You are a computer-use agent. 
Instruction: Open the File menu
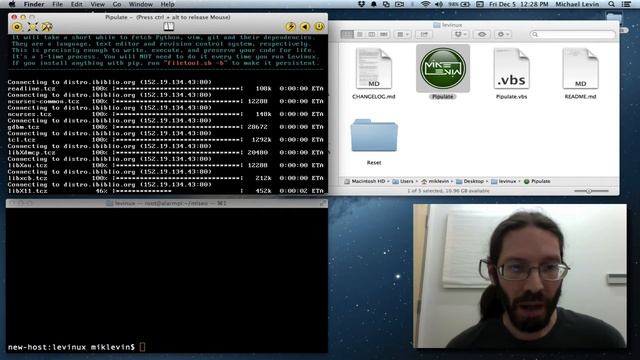point(58,4)
